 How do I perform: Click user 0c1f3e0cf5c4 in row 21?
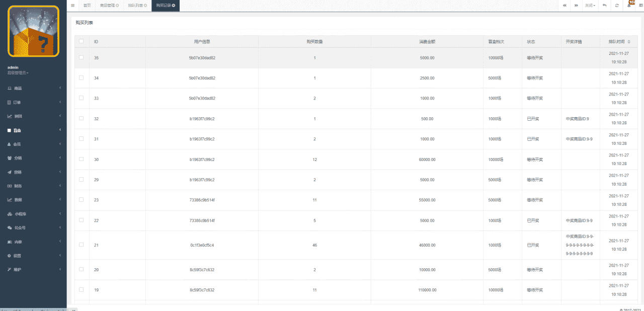click(202, 245)
